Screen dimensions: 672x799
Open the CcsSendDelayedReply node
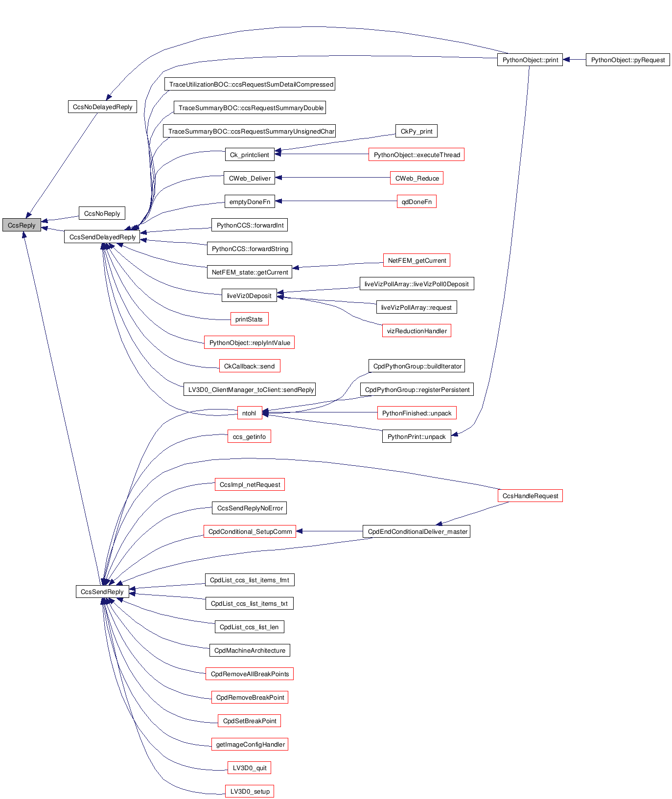102,237
